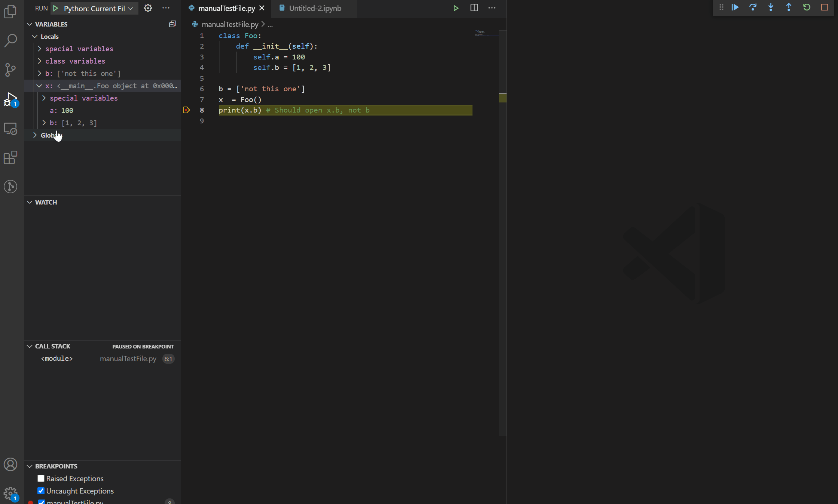Collapse the VARIABLES section
838x504 pixels.
[30, 24]
